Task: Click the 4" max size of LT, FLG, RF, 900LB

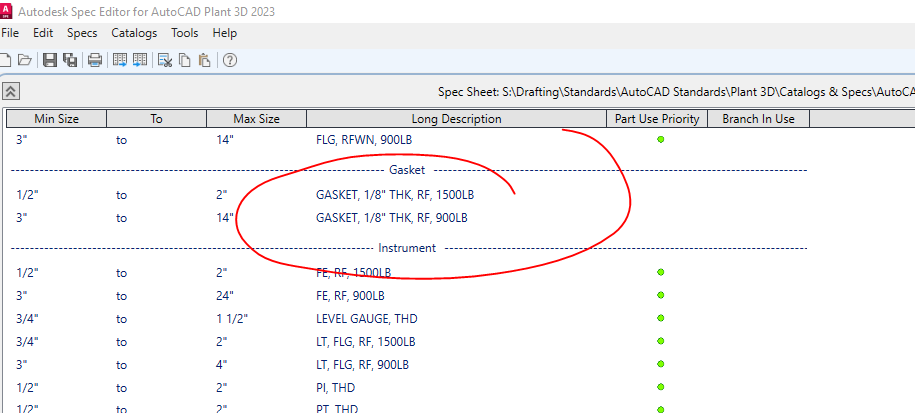Action: click(222, 365)
